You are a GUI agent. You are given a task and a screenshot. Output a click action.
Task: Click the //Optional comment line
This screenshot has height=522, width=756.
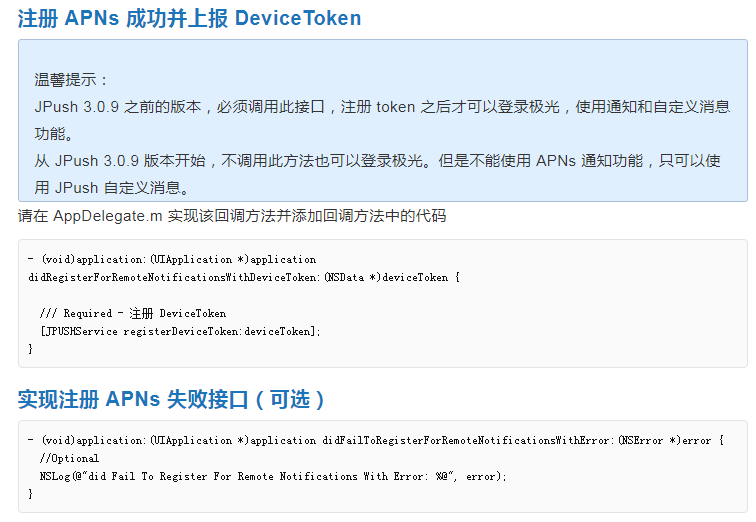click(69, 458)
